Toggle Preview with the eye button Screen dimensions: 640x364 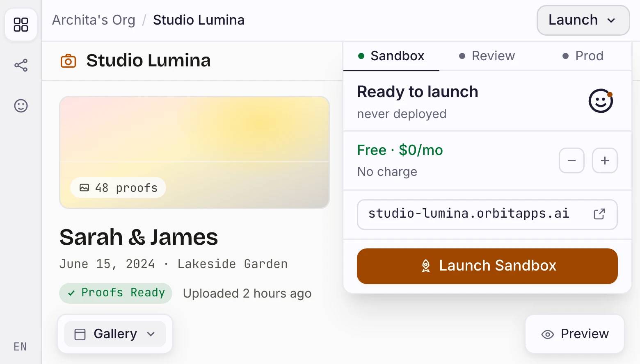point(575,334)
